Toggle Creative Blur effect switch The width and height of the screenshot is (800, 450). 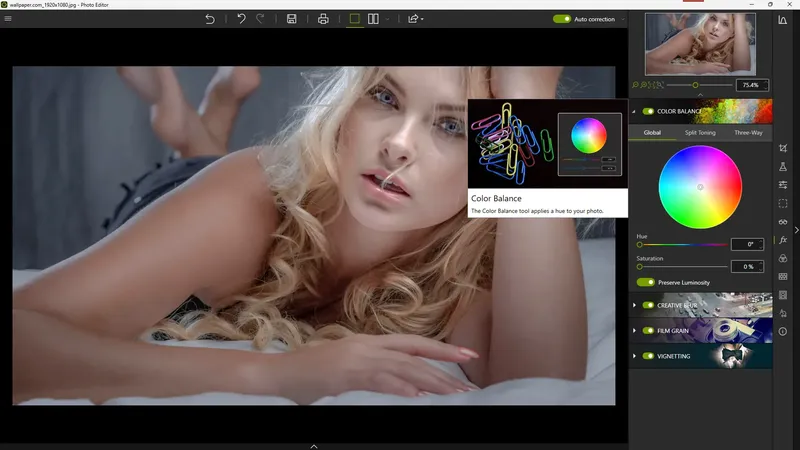tap(648, 305)
